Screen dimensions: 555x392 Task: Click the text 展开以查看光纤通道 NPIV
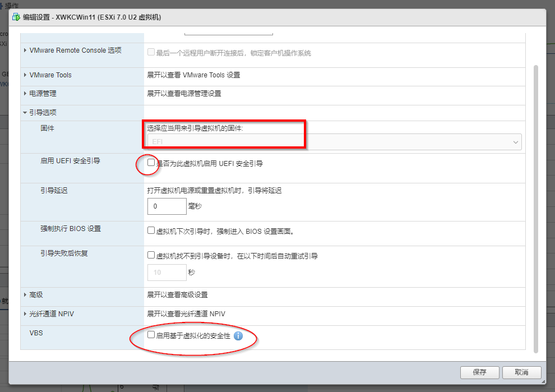tap(186, 313)
